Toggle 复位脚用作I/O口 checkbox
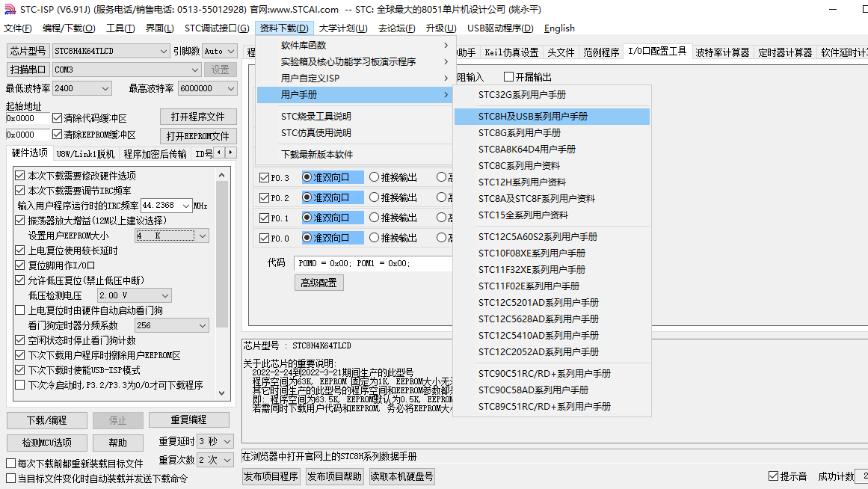This screenshot has width=868, height=489. 20,265
